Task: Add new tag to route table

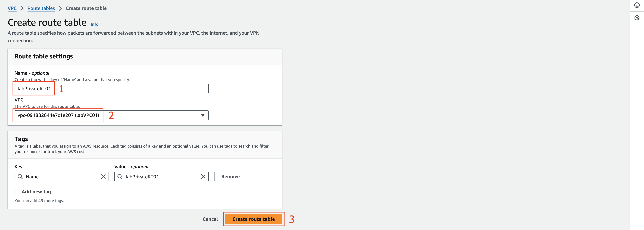Action: click(36, 191)
